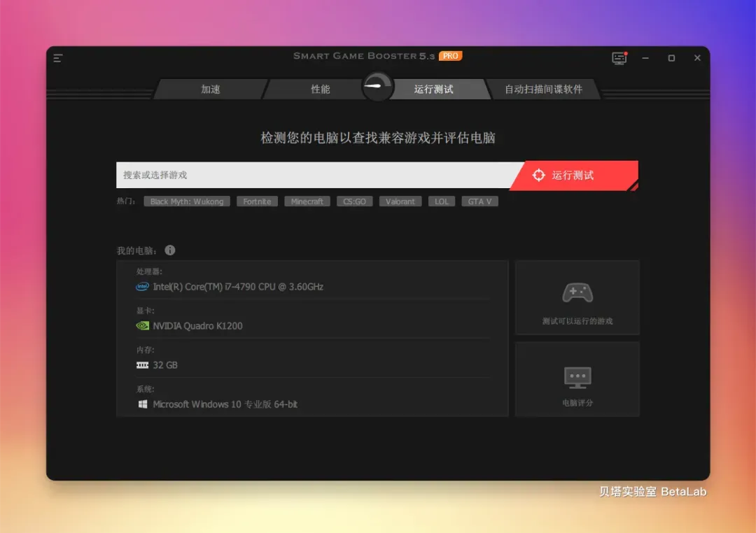Image resolution: width=756 pixels, height=533 pixels.
Task: Open the 自动扫描间谍软件 tab
Action: pyautogui.click(x=543, y=89)
